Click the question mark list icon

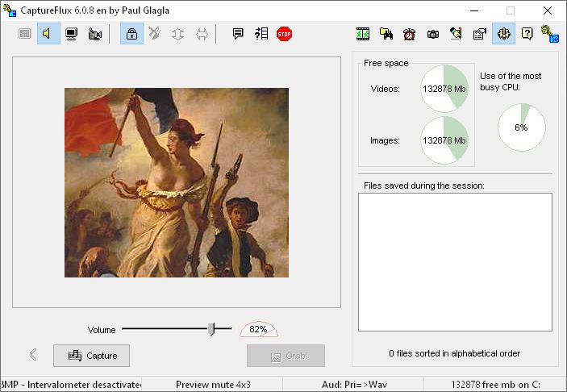point(261,34)
